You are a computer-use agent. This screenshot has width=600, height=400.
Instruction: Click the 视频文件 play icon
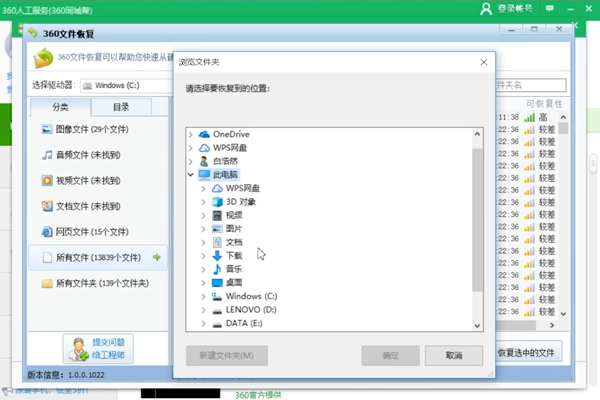(47, 180)
